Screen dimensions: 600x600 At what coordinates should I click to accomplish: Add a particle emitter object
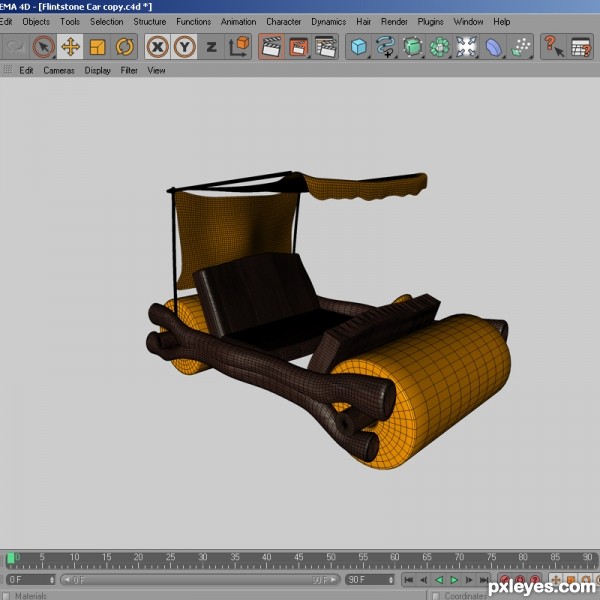(520, 47)
